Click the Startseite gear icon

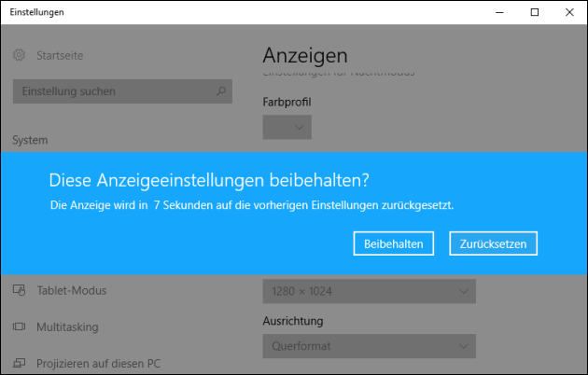point(20,56)
